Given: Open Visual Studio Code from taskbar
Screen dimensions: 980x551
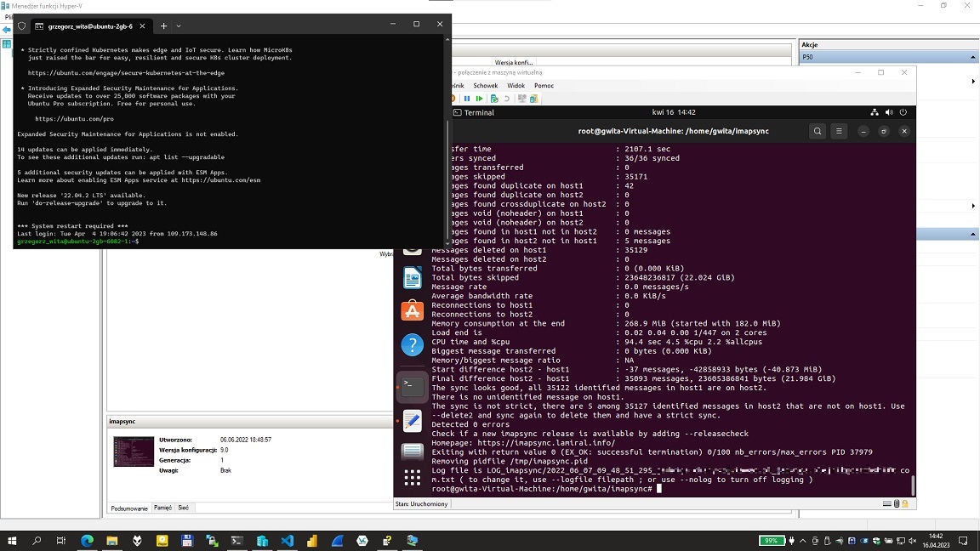Looking at the screenshot, I should click(x=288, y=541).
